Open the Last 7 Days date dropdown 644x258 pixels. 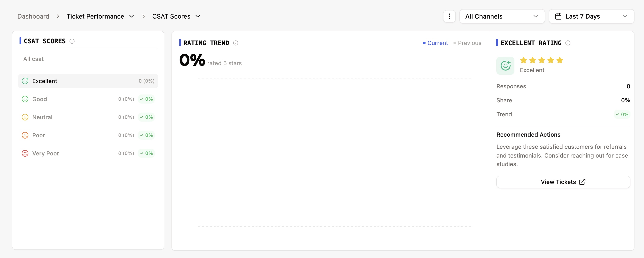pyautogui.click(x=591, y=16)
